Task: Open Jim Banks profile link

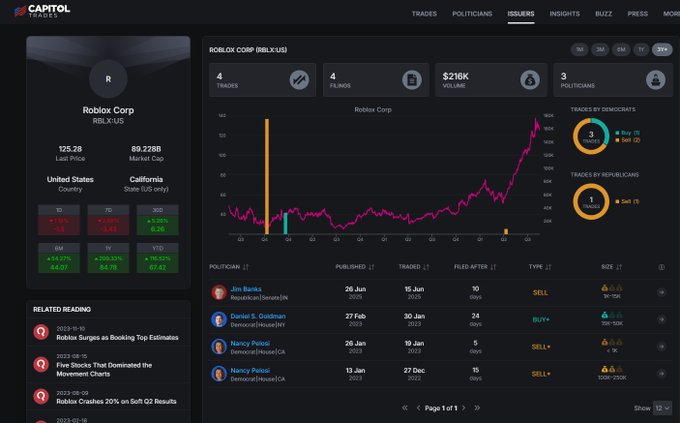Action: [x=246, y=289]
